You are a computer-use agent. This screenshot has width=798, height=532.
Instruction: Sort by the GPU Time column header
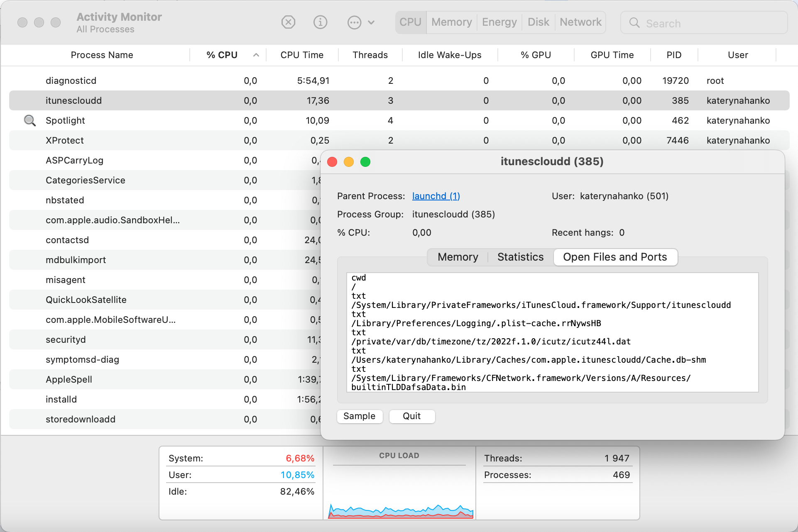[x=612, y=55]
